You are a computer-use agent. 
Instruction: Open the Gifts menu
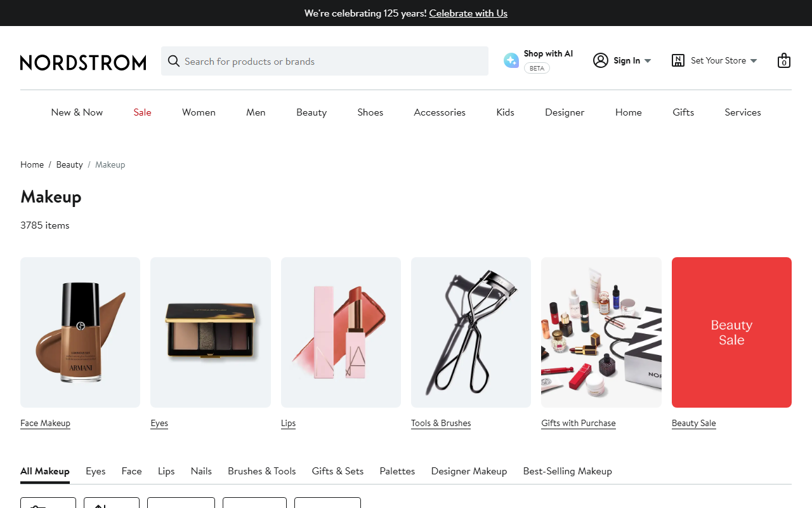[x=683, y=112]
